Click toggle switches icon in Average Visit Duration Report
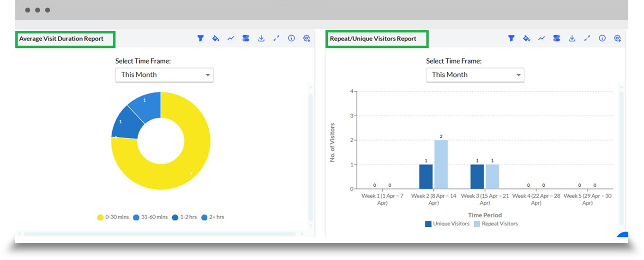Viewport: 644px width, 260px height. pyautogui.click(x=246, y=39)
